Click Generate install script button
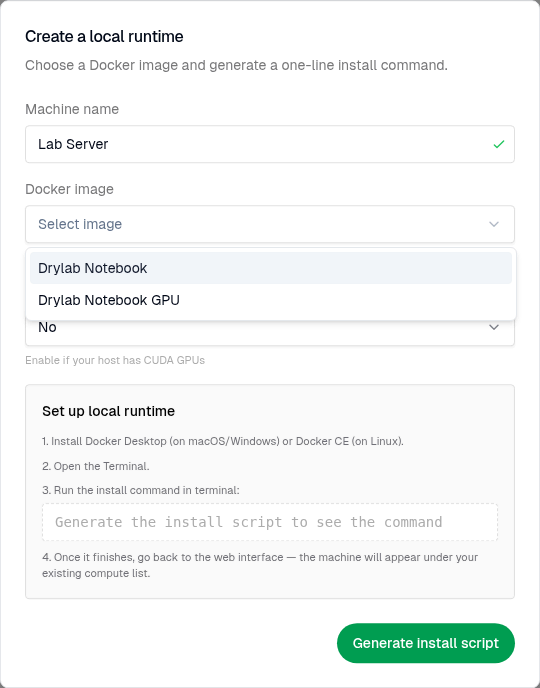 tap(426, 643)
